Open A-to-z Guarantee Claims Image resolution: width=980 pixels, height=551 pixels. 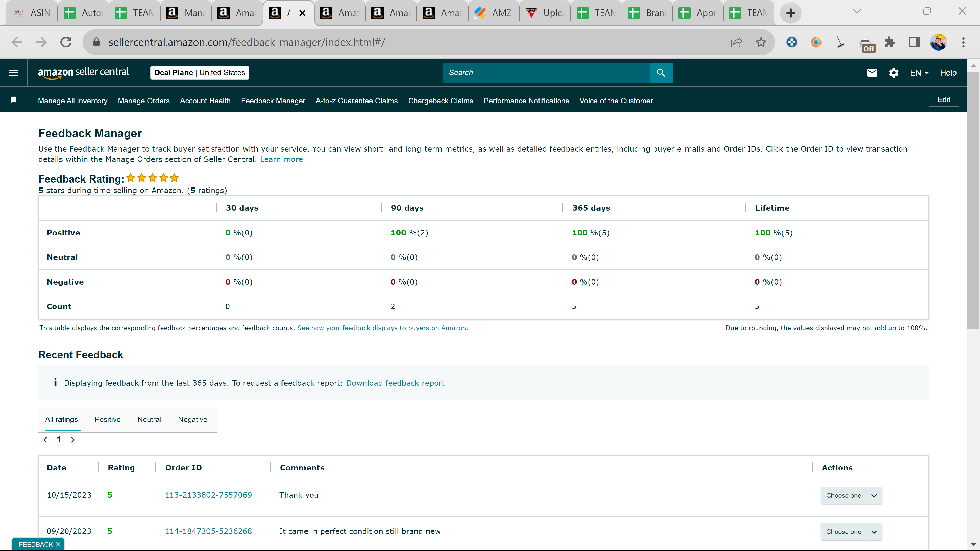coord(357,101)
